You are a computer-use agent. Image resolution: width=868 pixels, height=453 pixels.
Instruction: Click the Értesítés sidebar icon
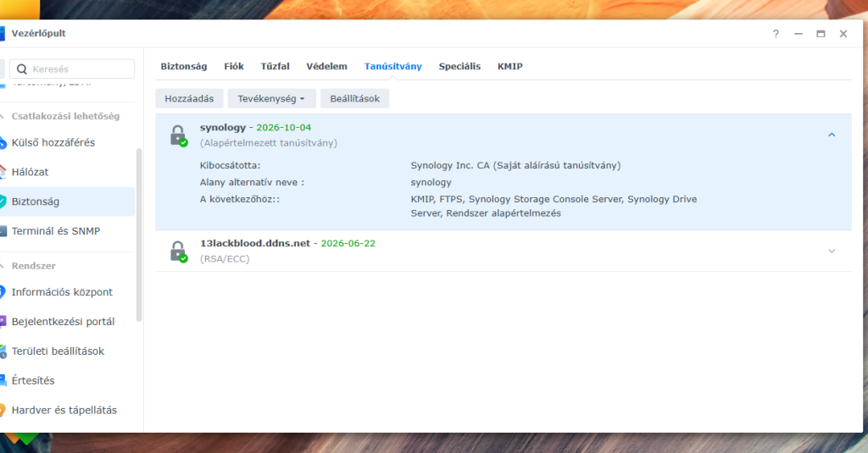(3, 381)
